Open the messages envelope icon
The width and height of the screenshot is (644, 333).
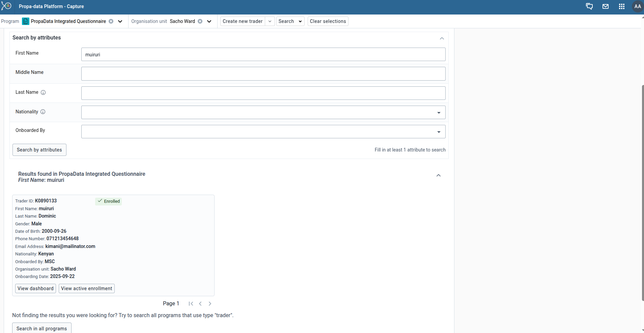[606, 6]
